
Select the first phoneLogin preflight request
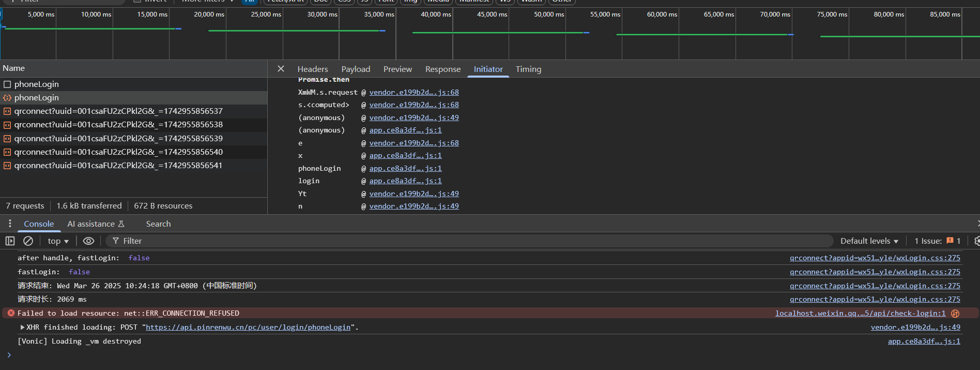(36, 84)
